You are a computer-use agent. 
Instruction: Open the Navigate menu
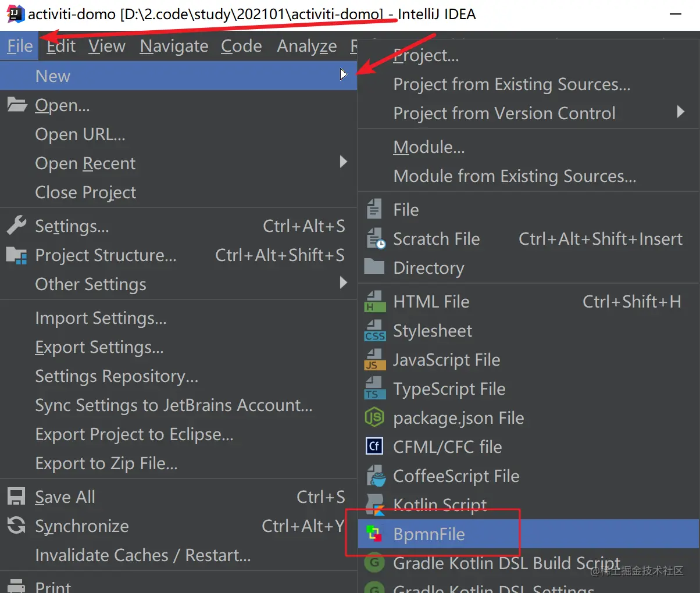click(x=174, y=46)
